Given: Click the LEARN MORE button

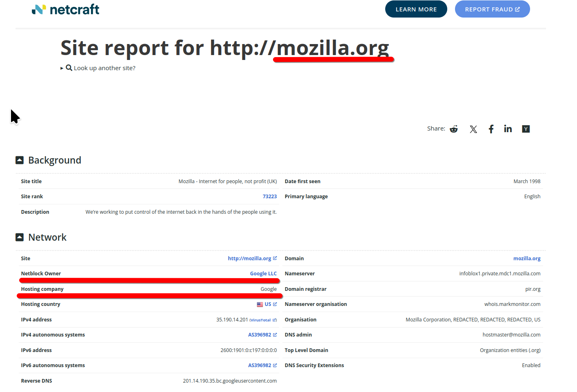Looking at the screenshot, I should 416,9.
